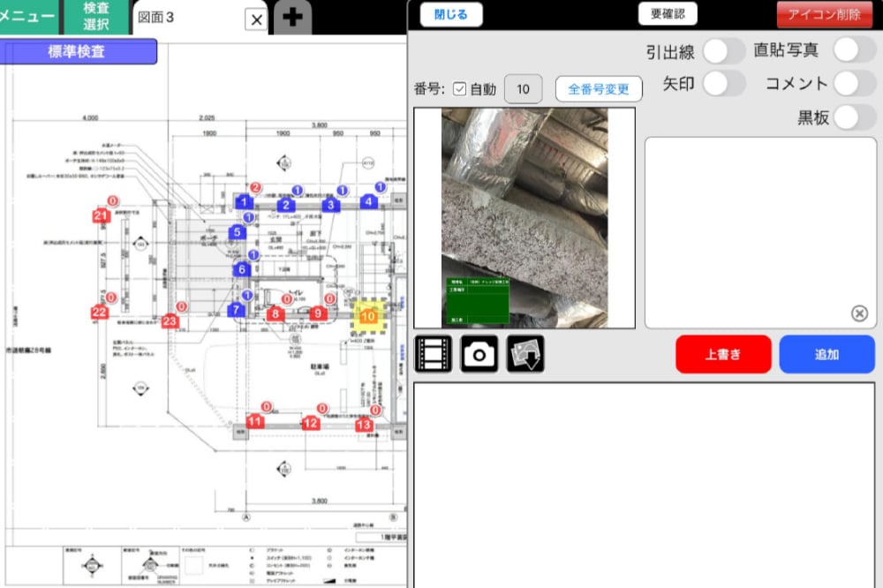The image size is (883, 588).
Task: Click the 全番号変更 change all numbers button
Action: tap(599, 89)
